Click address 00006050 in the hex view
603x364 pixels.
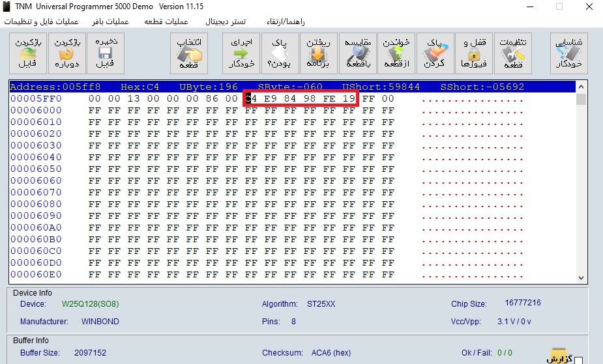pyautogui.click(x=36, y=169)
